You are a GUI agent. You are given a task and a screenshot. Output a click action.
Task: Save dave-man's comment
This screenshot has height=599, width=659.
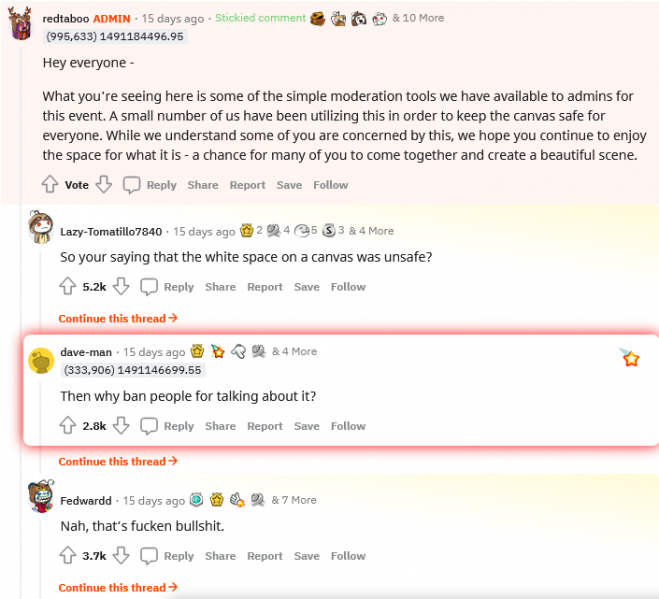click(307, 426)
